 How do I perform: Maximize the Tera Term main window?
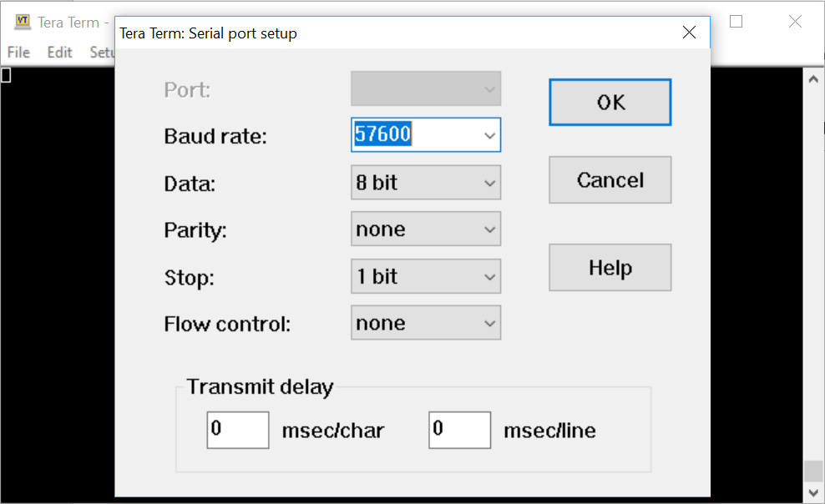pos(736,22)
